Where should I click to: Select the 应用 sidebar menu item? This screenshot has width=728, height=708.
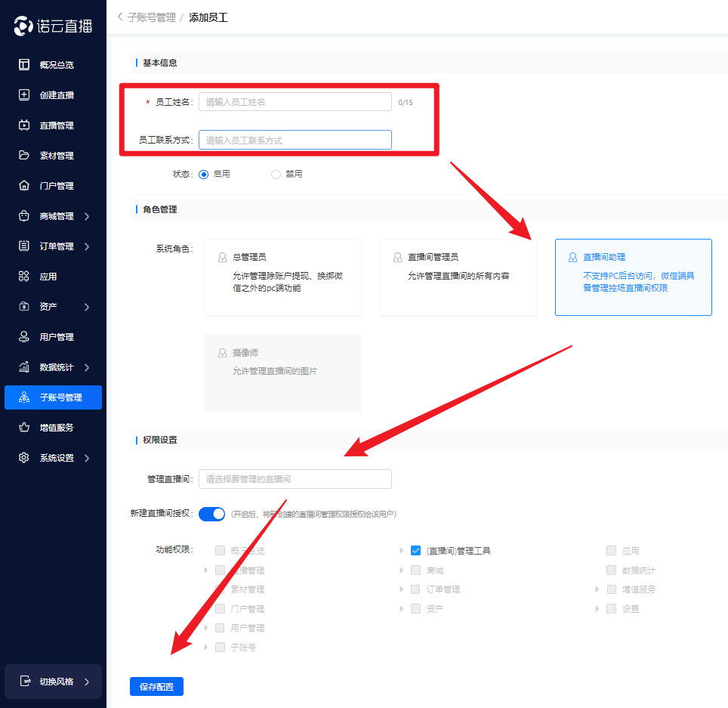click(48, 277)
